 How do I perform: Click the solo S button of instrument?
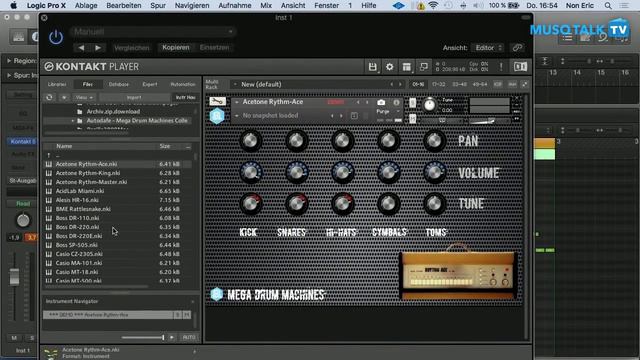pyautogui.click(x=413, y=103)
